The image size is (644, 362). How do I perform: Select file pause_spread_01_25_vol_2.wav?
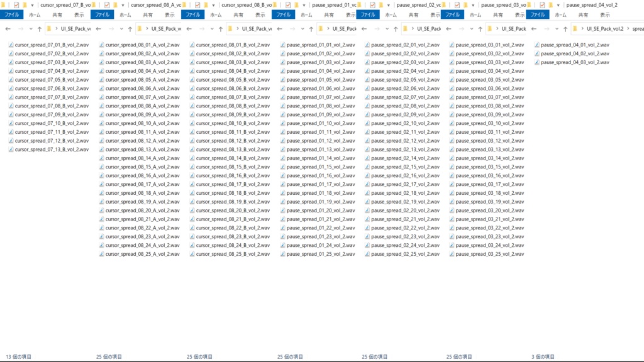[318, 254]
